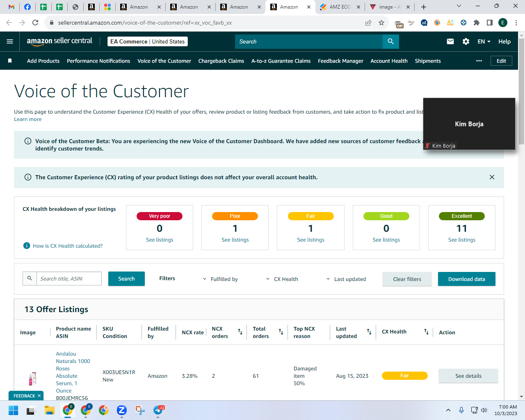Open the Andalou Naturals product thumbnail
This screenshot has width=525, height=420.
click(32, 378)
